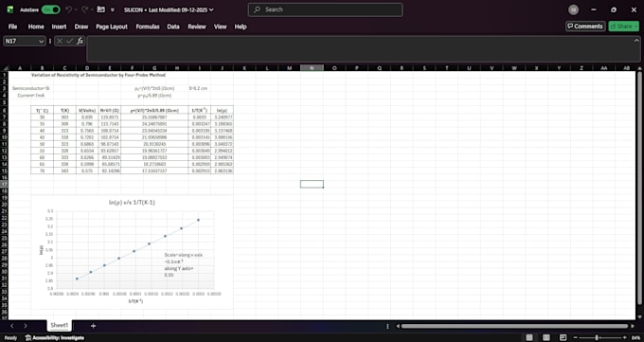Click the T(K) table header cell
Image resolution: width=644 pixels, height=342 pixels.
[65, 110]
